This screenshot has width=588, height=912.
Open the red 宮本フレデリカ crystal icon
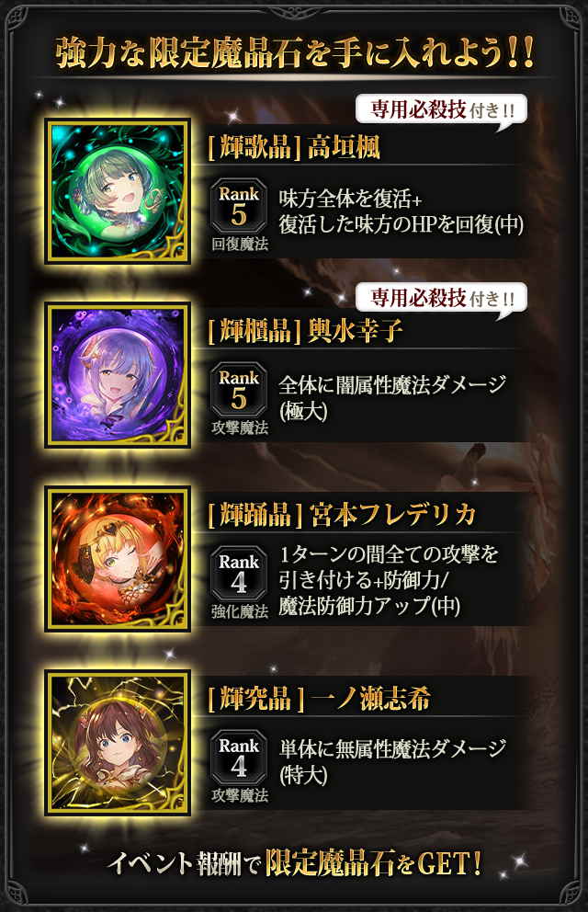click(x=118, y=559)
